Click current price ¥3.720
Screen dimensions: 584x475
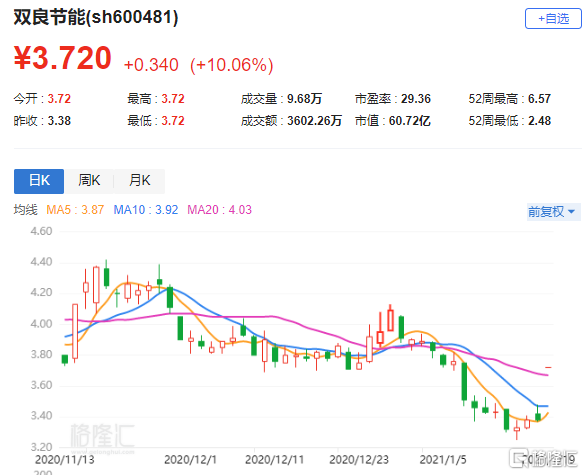pyautogui.click(x=63, y=58)
